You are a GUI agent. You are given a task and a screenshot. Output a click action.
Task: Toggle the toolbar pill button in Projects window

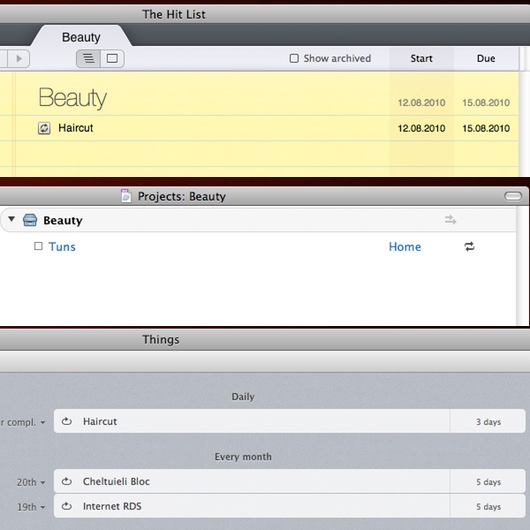point(513,196)
